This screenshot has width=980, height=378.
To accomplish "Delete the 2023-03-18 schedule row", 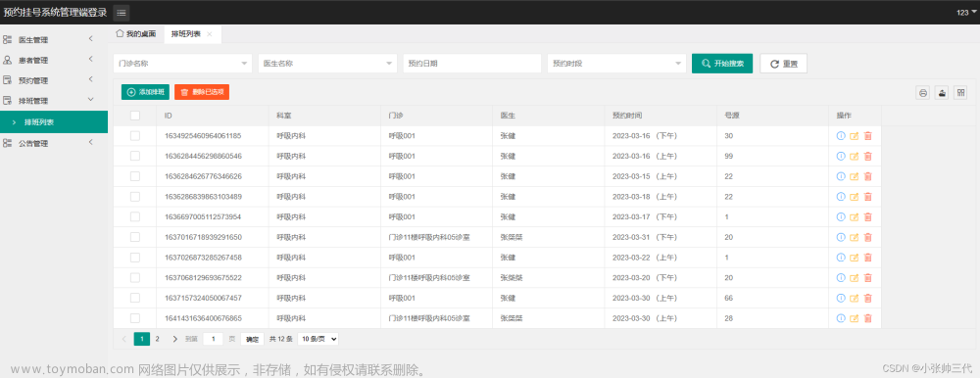I will tap(867, 196).
